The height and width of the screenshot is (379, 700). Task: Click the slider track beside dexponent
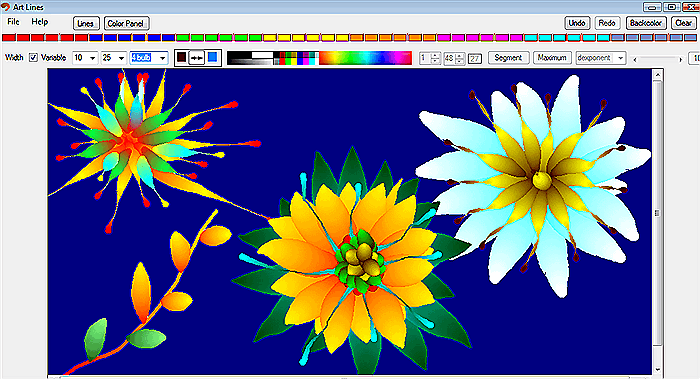[658, 59]
